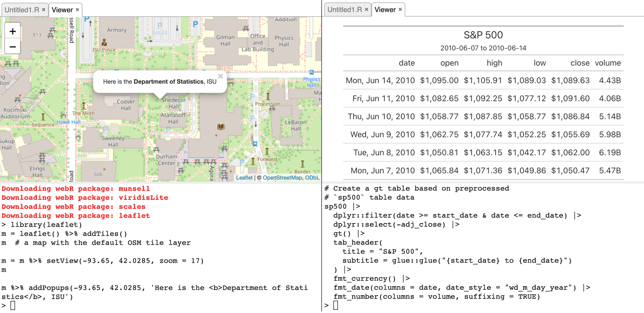Close the Viewer tab in the right pane

400,9
